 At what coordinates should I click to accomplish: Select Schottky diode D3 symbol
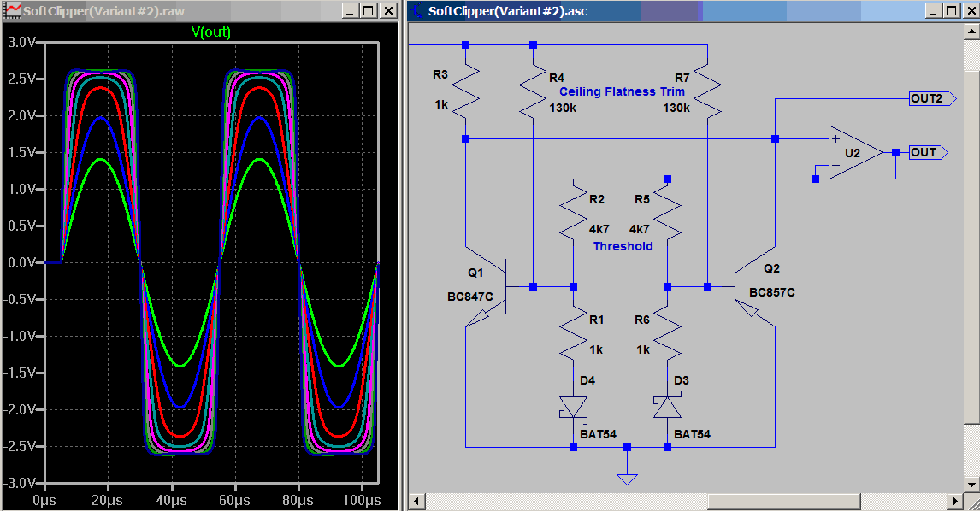(x=668, y=408)
